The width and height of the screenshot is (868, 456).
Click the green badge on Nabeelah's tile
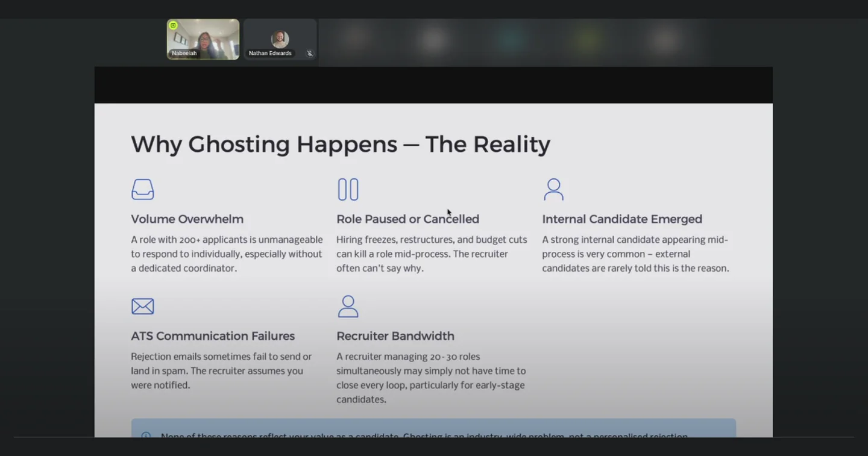173,25
